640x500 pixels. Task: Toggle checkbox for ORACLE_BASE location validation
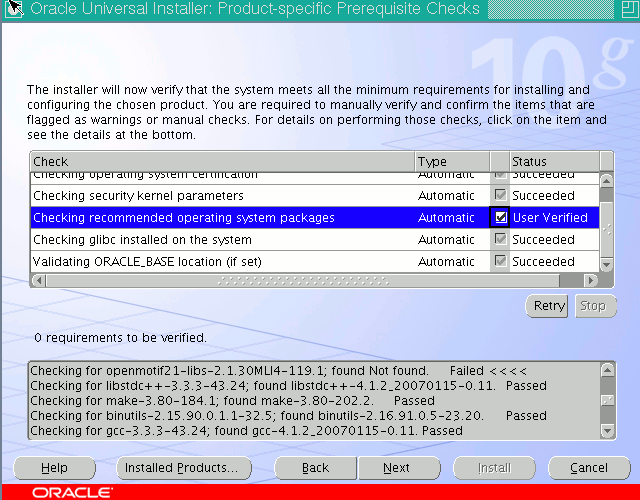pos(500,261)
